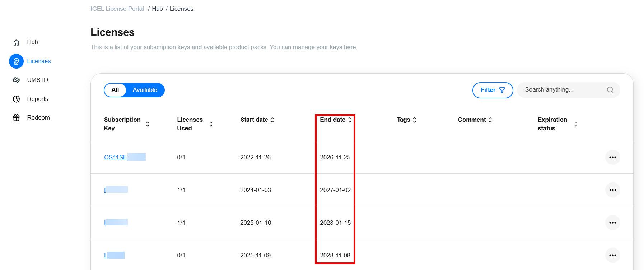Open the three-dot menu for the row ending 2028-01-15
Screen dimensions: 644x270
pos(612,223)
